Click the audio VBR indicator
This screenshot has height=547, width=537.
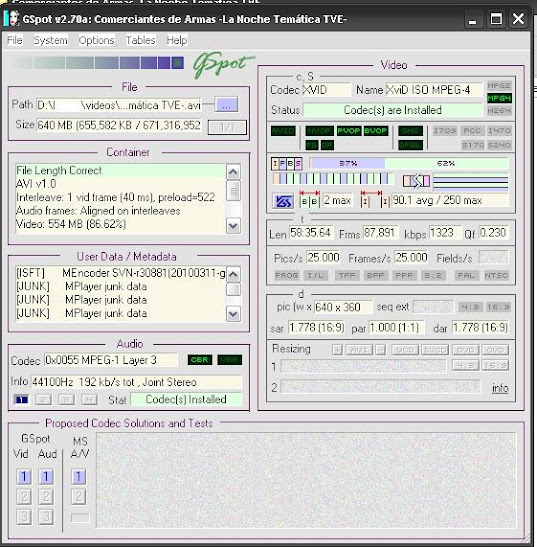tap(229, 360)
